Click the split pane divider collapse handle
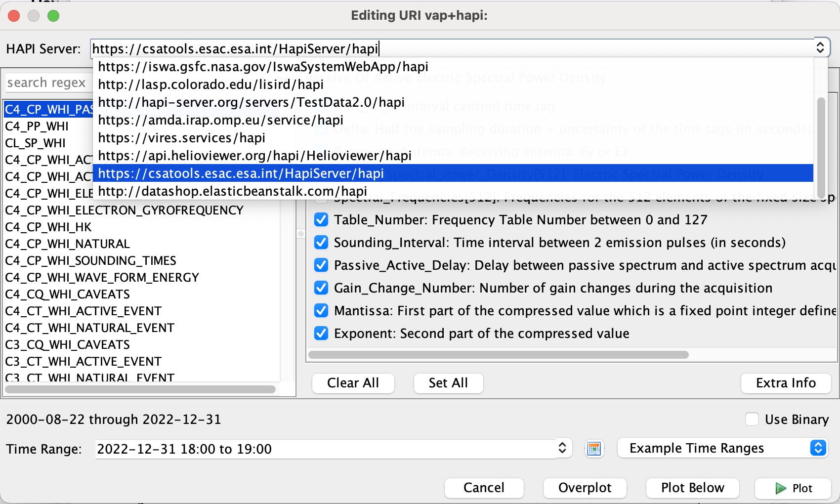The width and height of the screenshot is (840, 504). pos(300,234)
